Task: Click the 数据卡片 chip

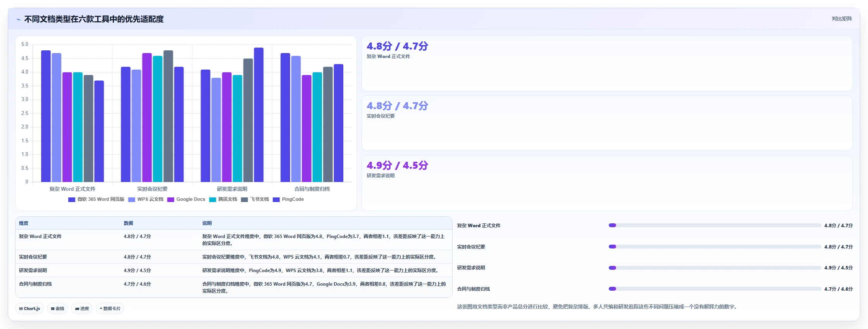Action: pos(110,308)
